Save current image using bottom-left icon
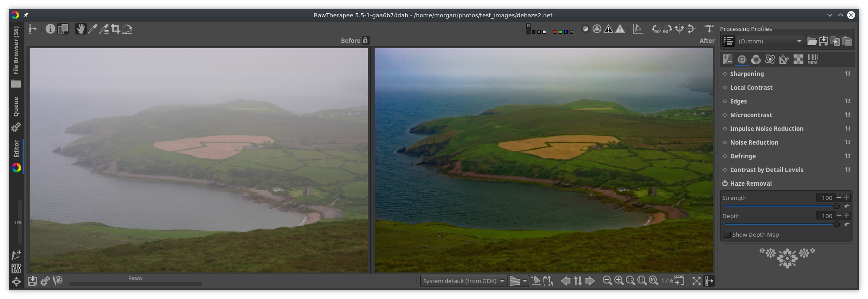 pyautogui.click(x=33, y=281)
